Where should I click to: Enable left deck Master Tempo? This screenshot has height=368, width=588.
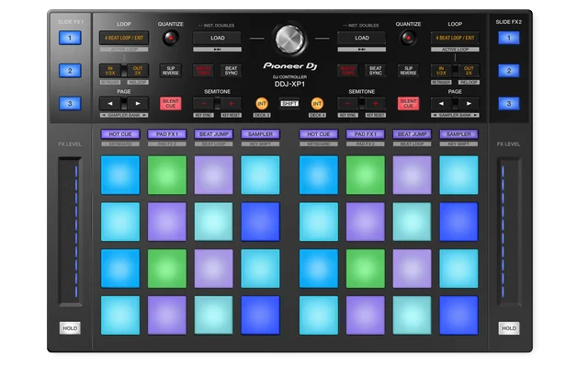(x=203, y=71)
